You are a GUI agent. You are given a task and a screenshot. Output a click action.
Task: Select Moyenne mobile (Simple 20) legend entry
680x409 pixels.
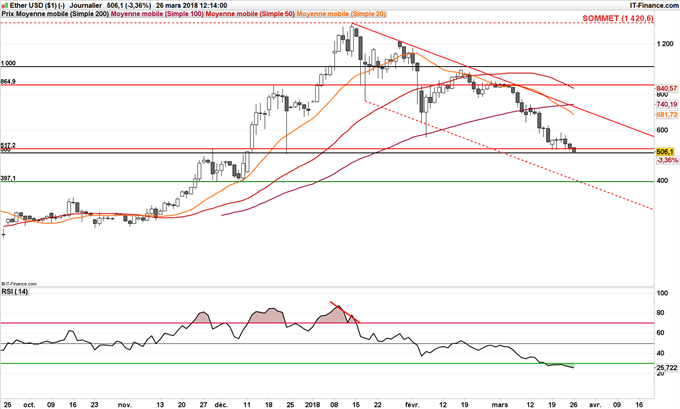pos(341,14)
